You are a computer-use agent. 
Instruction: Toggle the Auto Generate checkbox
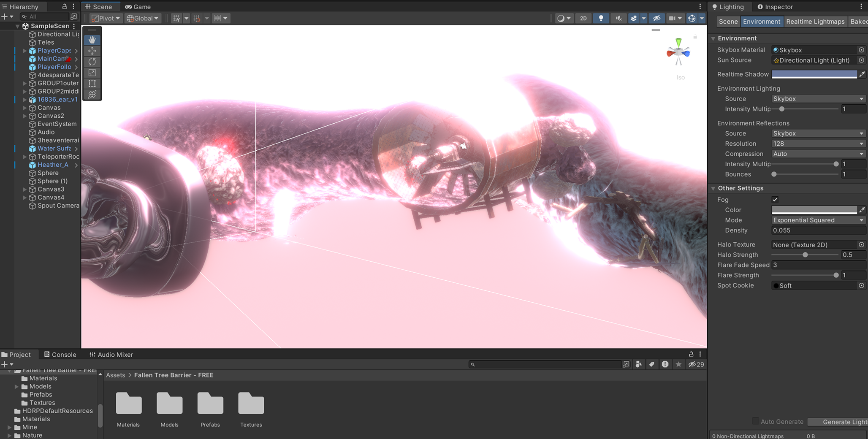pos(755,421)
